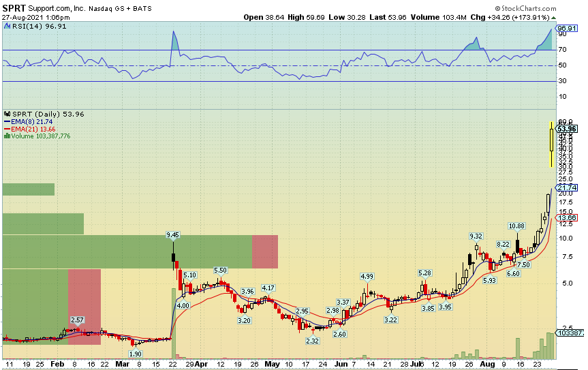Click the SPRT ticker symbol in header
Viewport: 588px width, 370px height.
point(14,8)
